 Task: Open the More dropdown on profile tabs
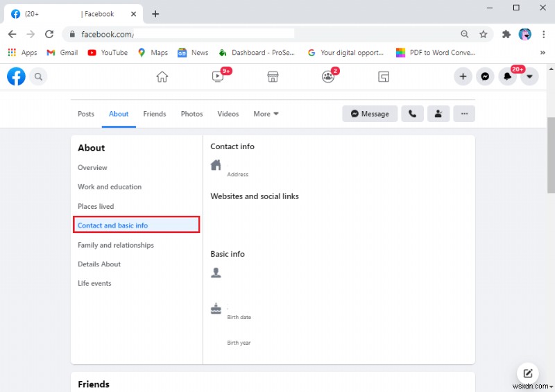(266, 114)
